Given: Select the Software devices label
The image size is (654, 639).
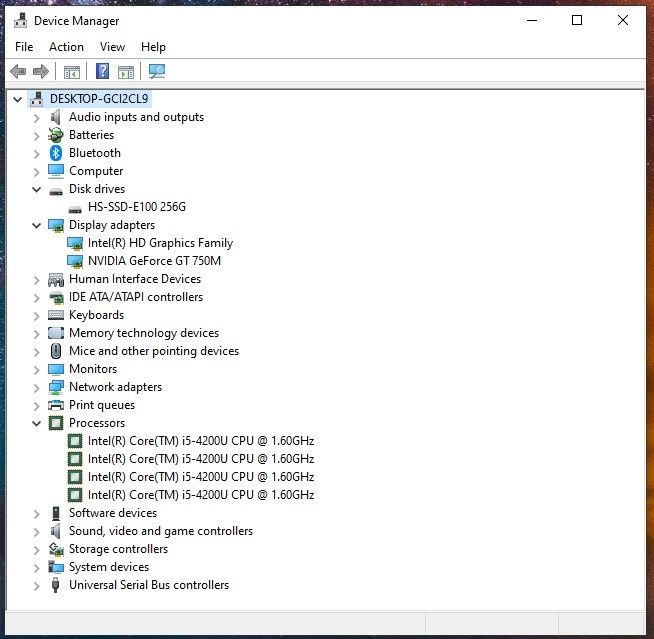Looking at the screenshot, I should coord(113,513).
